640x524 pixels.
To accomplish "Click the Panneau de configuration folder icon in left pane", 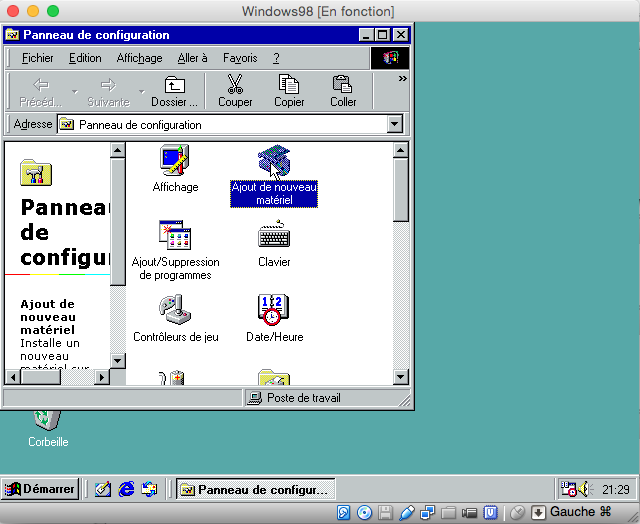I will pyautogui.click(x=36, y=173).
